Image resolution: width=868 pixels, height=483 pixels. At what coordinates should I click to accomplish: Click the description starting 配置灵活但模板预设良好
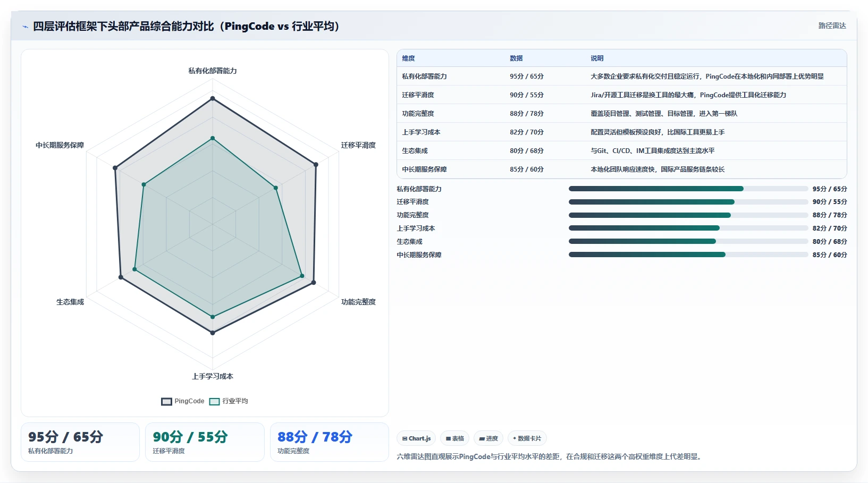click(x=658, y=132)
